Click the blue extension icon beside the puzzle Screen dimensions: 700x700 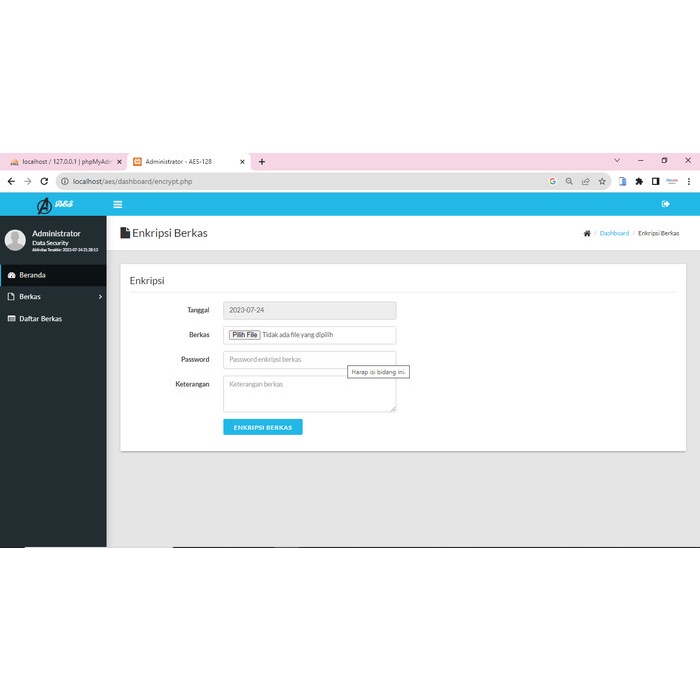click(x=622, y=181)
